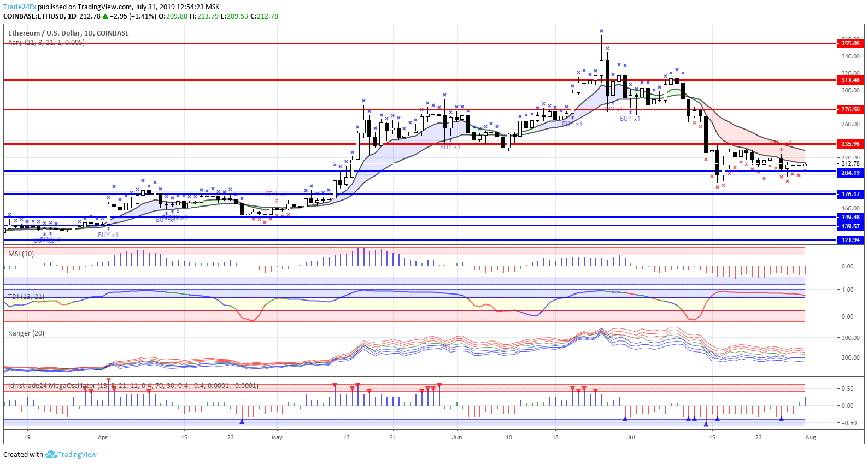Click the 340.00 price axis value
The image size is (868, 464).
[851, 56]
